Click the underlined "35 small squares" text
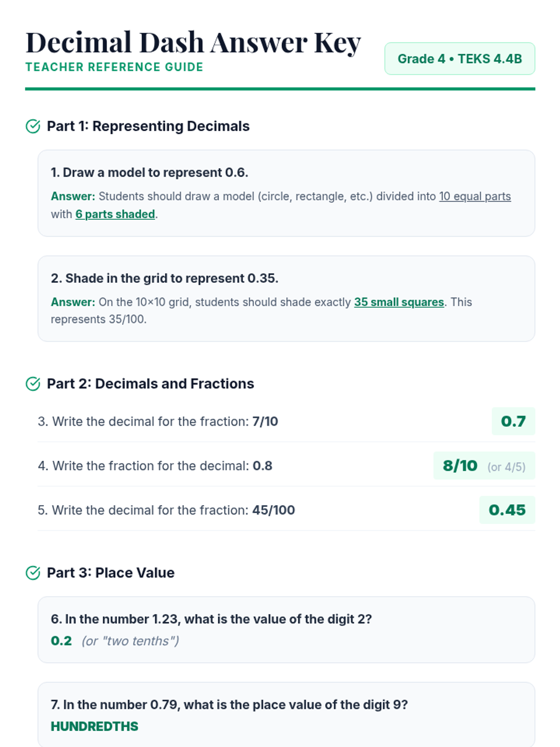Viewport: 560px width, 747px height. 399,302
